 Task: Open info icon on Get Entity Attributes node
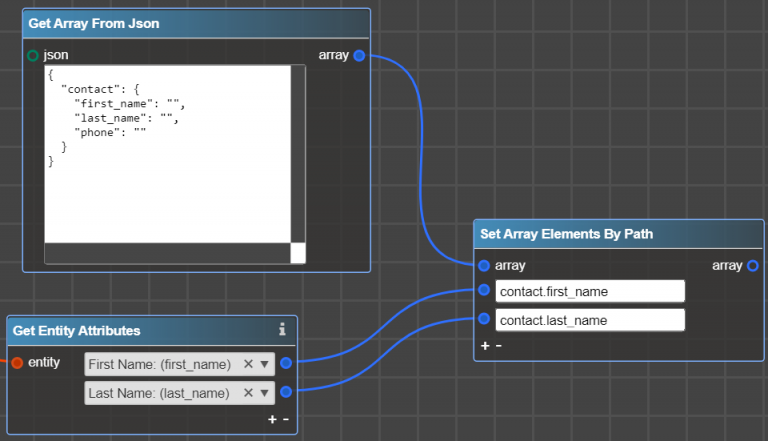pos(282,329)
